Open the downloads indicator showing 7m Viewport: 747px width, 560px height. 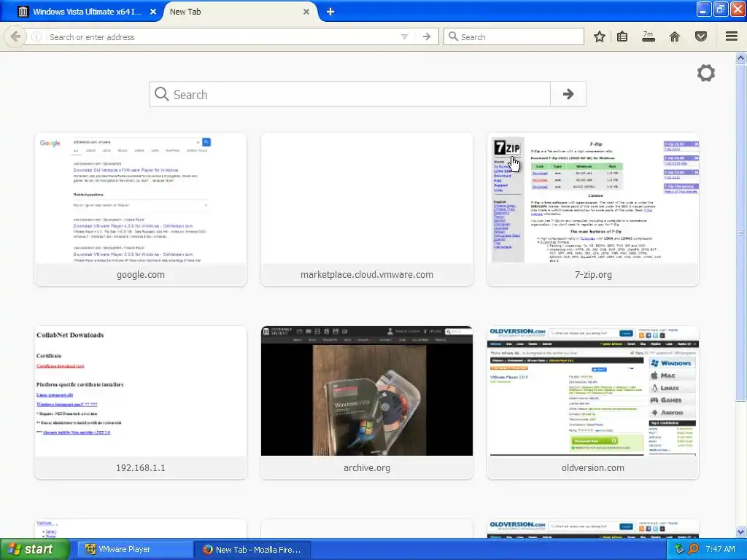[x=648, y=36]
